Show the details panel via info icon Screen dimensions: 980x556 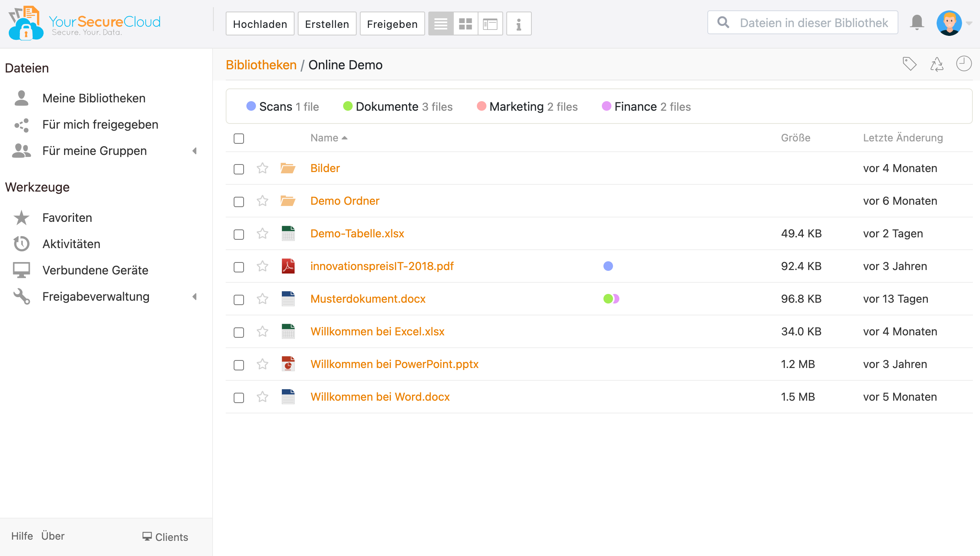tap(518, 23)
